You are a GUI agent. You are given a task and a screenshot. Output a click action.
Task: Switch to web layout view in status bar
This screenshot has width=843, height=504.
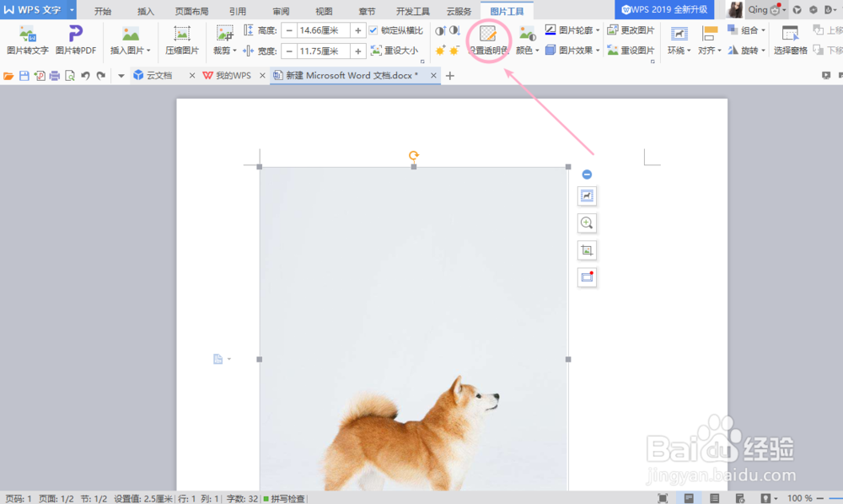pos(740,498)
